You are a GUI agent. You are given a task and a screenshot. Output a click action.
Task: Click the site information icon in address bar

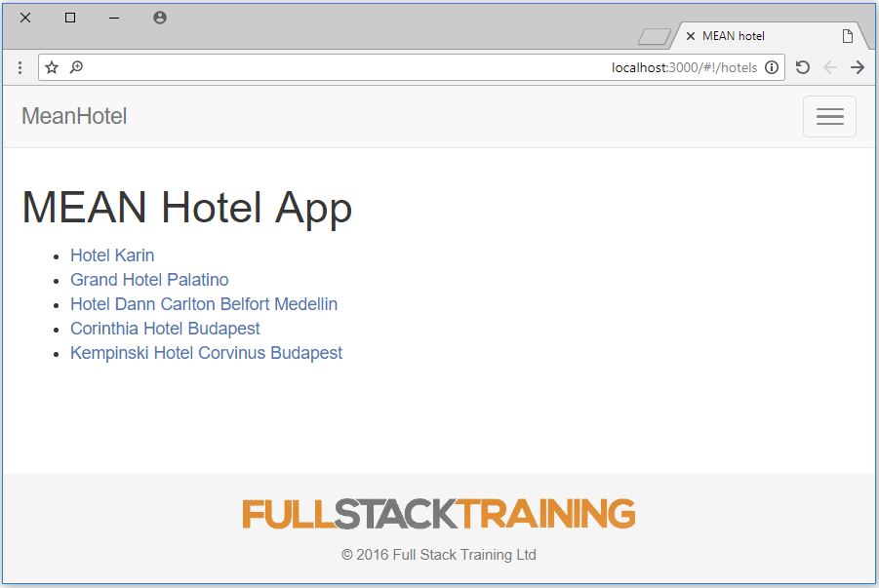(x=770, y=67)
